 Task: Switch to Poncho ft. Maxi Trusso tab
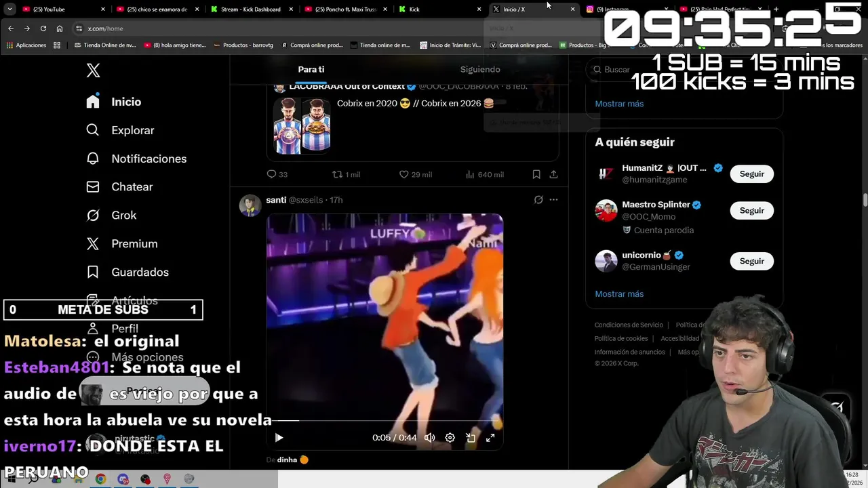[346, 9]
